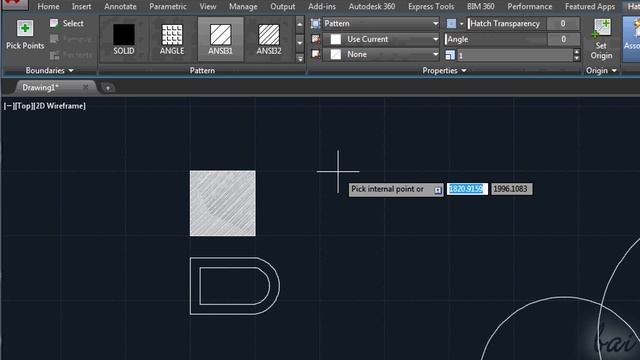Open the Use Current hatch color dropdown
This screenshot has width=640, height=360.
(381, 39)
